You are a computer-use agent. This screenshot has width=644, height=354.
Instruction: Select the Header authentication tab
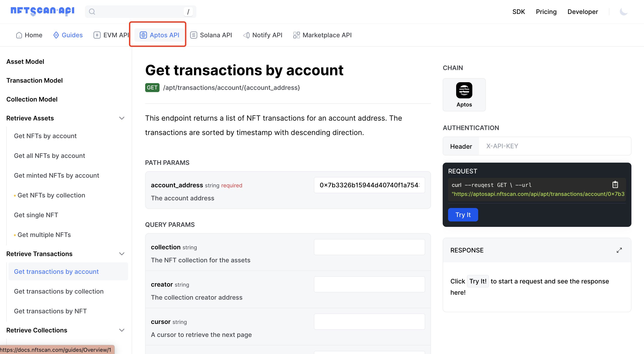pyautogui.click(x=461, y=146)
